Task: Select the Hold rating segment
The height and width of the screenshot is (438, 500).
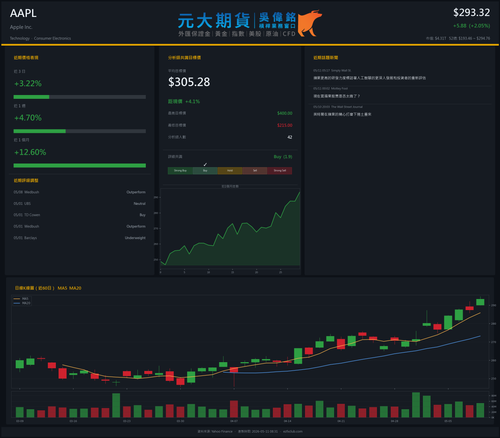Action: click(x=230, y=171)
